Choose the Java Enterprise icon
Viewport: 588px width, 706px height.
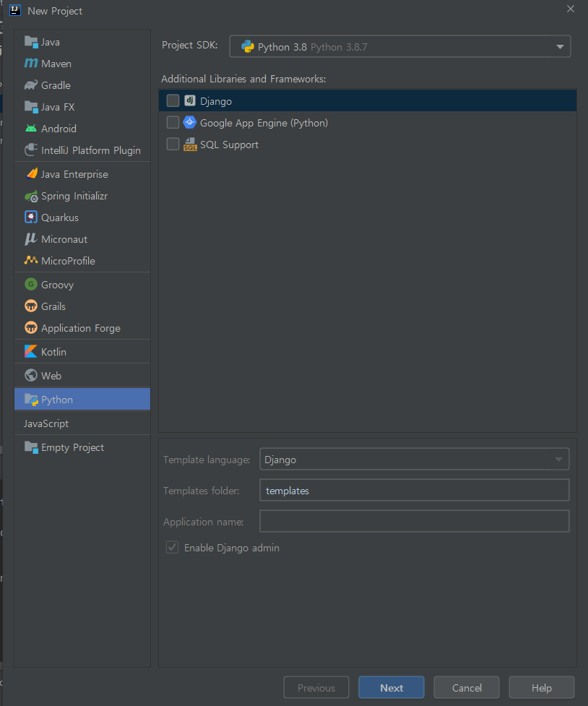(x=31, y=174)
